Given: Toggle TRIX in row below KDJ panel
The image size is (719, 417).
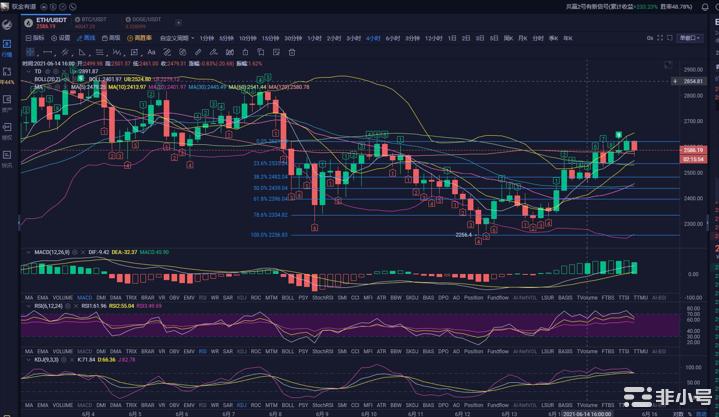Looking at the screenshot, I should pos(131,406).
